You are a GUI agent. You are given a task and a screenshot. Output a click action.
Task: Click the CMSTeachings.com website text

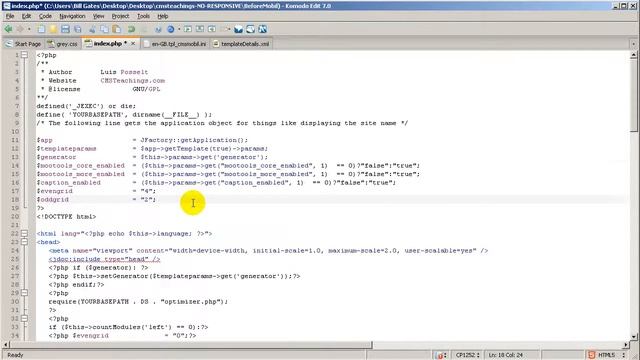(x=133, y=80)
